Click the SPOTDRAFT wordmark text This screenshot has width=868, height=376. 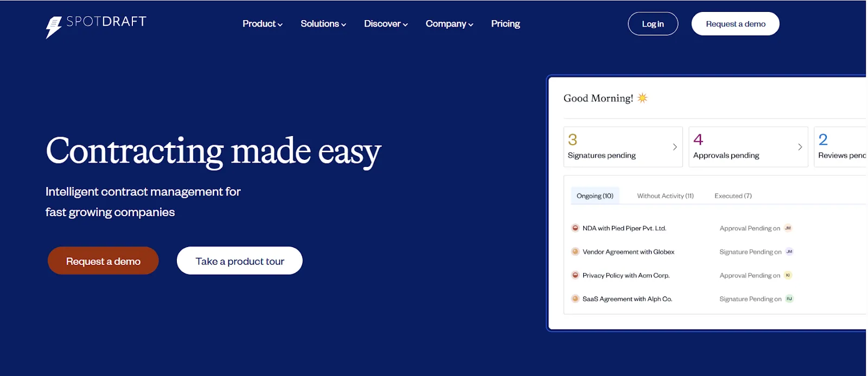tap(106, 22)
